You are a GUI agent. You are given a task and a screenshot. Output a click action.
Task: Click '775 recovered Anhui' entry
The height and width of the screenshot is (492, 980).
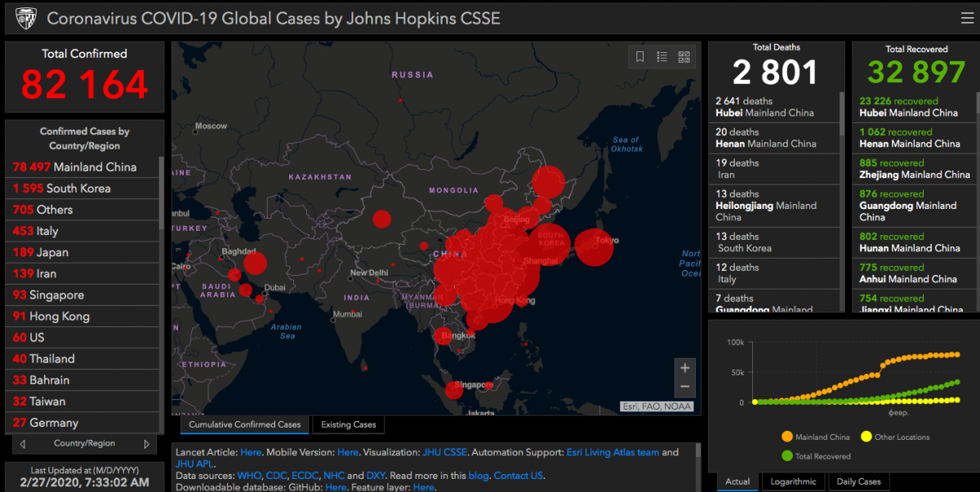tap(914, 273)
